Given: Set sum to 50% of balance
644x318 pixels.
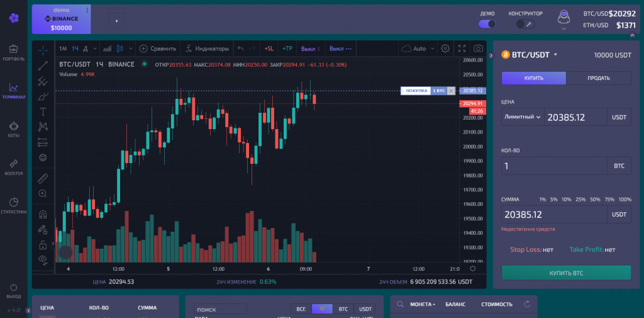Looking at the screenshot, I should coord(595,199).
